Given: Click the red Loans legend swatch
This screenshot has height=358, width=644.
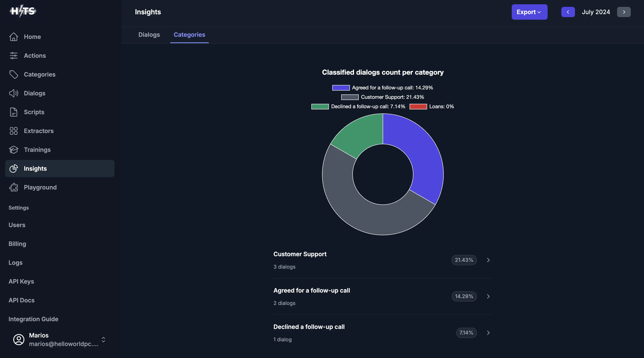Looking at the screenshot, I should coord(418,107).
